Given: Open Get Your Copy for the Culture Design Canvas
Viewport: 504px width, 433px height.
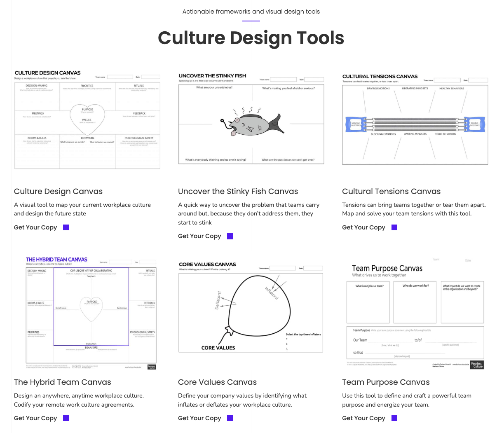Looking at the screenshot, I should (x=35, y=227).
